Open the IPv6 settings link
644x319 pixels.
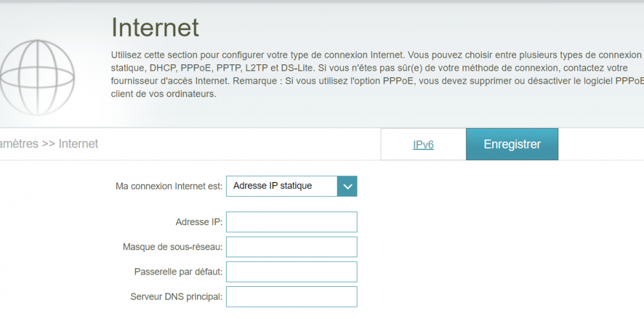tap(423, 145)
